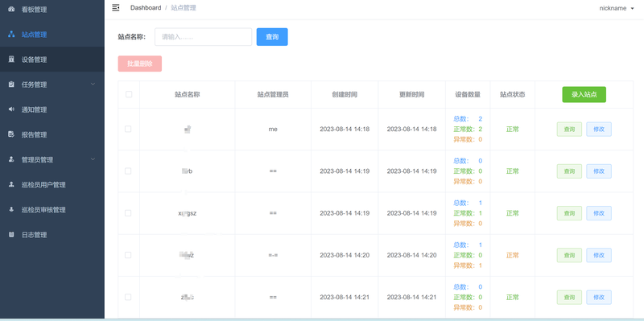This screenshot has height=321, width=644.
Task: Click the 创建时间 column header
Action: tap(345, 94)
